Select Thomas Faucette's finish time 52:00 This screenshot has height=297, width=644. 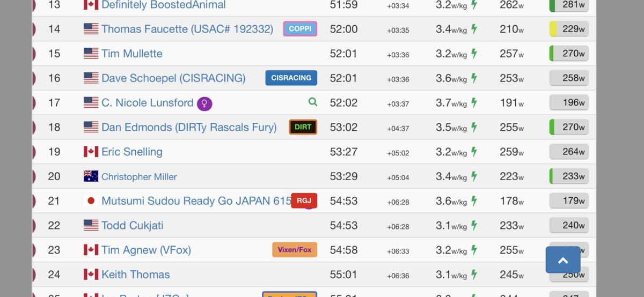[x=343, y=29]
